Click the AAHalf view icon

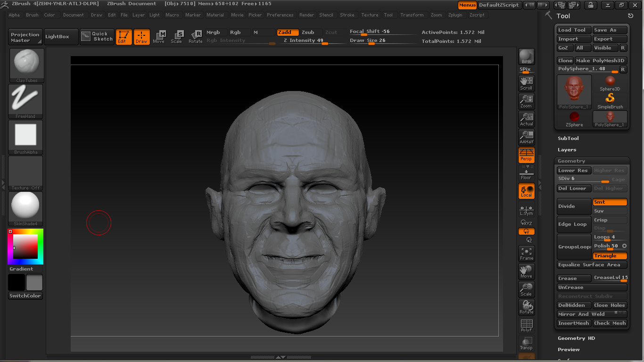tap(526, 137)
